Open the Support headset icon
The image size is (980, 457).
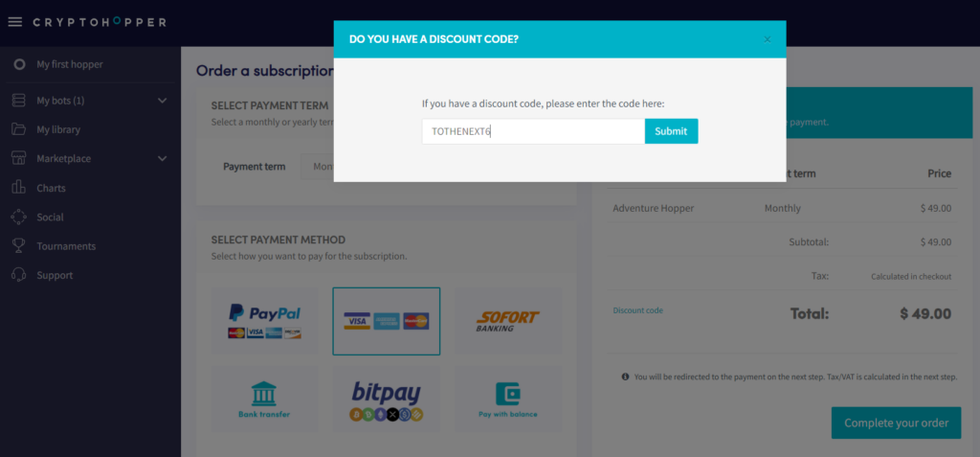click(x=19, y=276)
